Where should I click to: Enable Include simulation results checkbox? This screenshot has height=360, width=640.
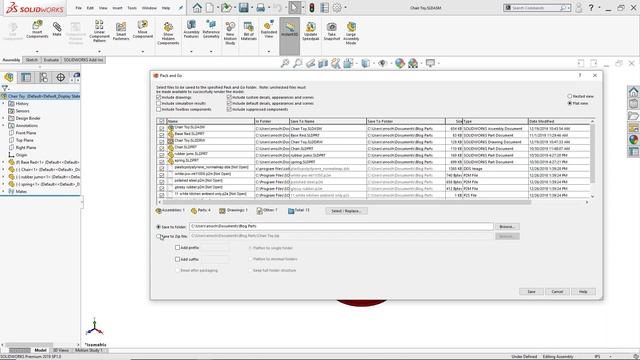(x=158, y=104)
